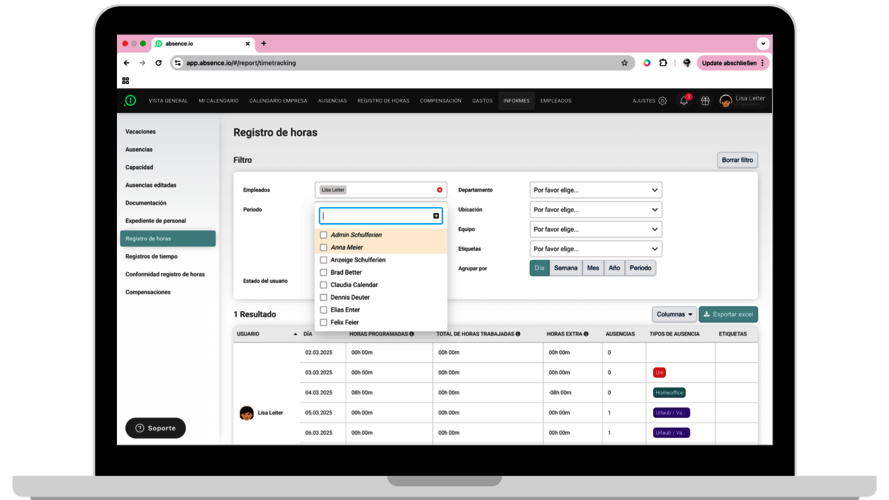Open Vacaciones report in sidebar
Image resolution: width=889 pixels, height=500 pixels.
pyautogui.click(x=141, y=132)
